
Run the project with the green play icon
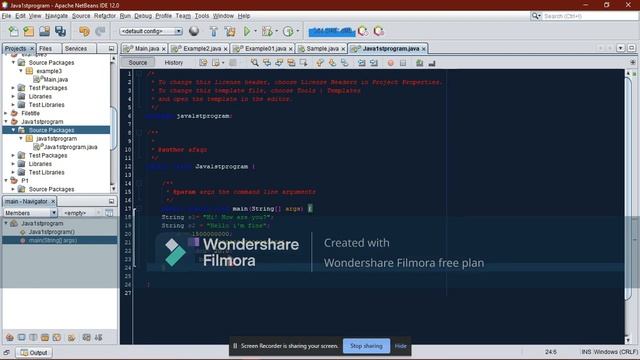(247, 31)
